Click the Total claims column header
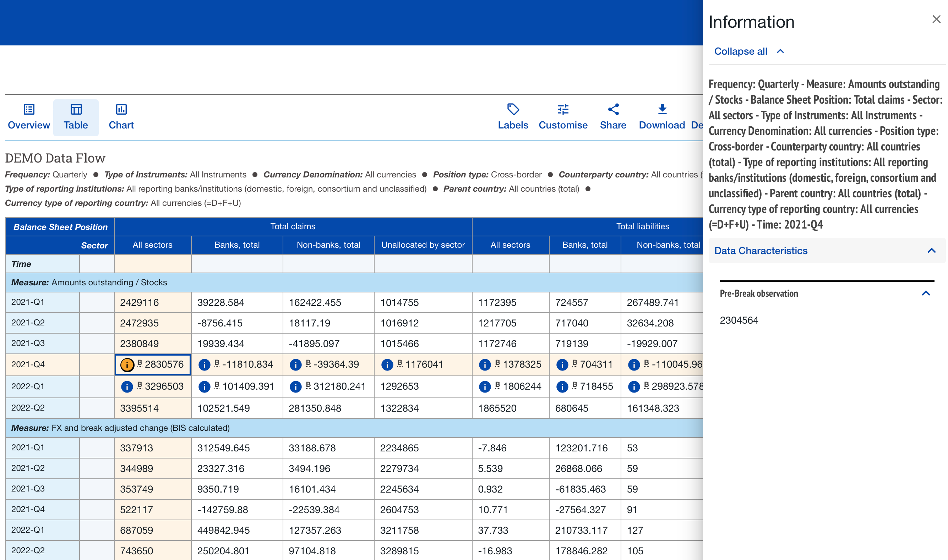This screenshot has width=948, height=560. [x=293, y=226]
